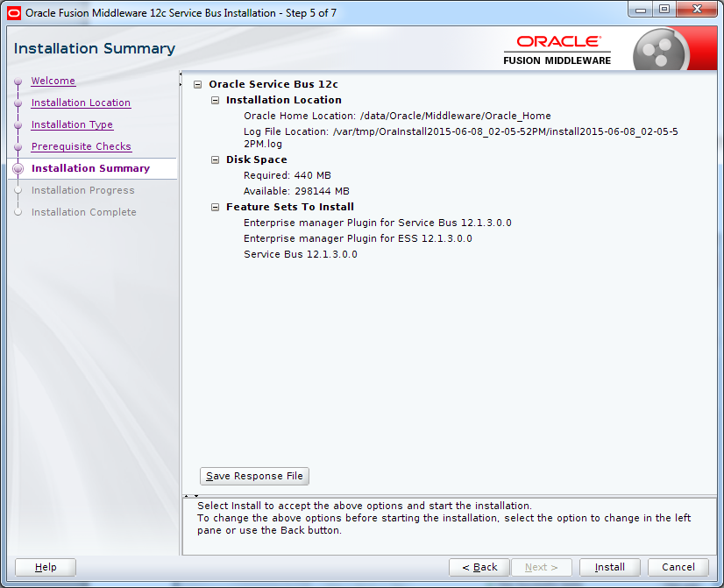
Task: Click the Fusion Middleware sphere graphic
Action: tap(660, 51)
